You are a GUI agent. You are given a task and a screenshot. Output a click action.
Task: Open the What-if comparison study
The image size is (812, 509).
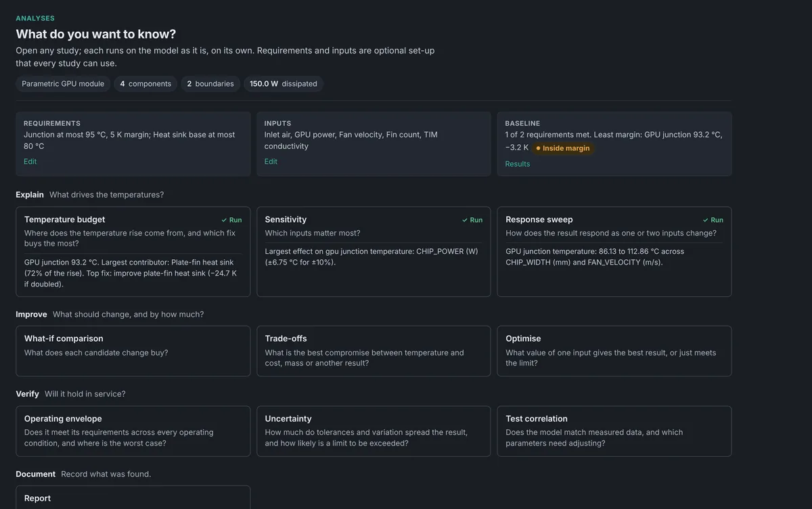click(x=133, y=351)
